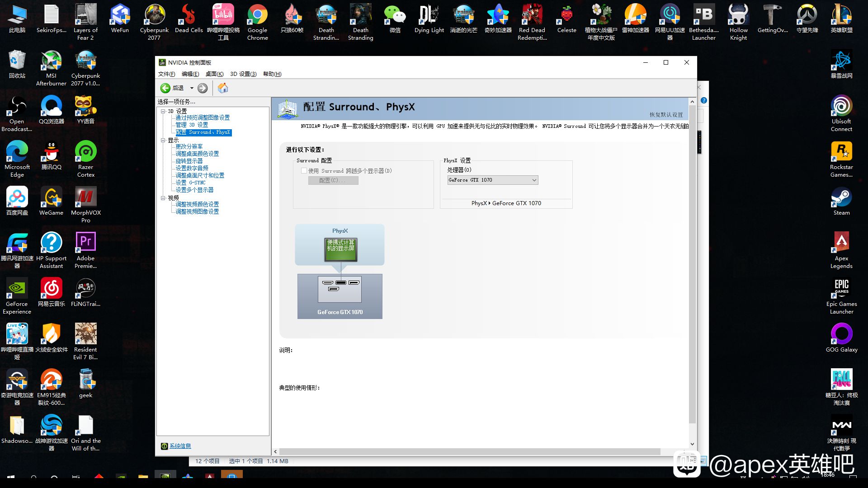Click the green Back arrow toolbar icon
Viewport: 868px width, 488px height.
[x=165, y=88]
